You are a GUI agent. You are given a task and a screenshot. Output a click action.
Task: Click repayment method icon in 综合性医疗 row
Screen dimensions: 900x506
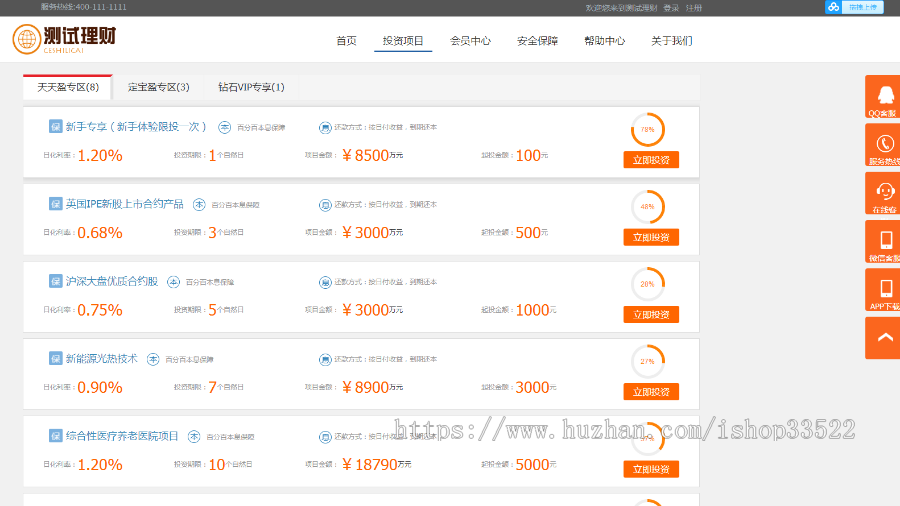pos(325,437)
